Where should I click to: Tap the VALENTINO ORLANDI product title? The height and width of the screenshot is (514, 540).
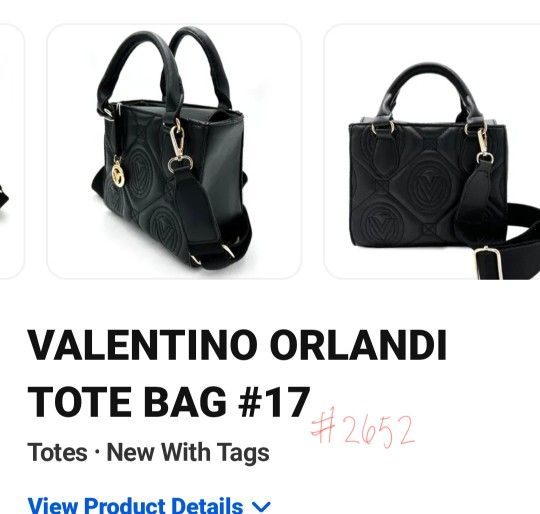237,345
